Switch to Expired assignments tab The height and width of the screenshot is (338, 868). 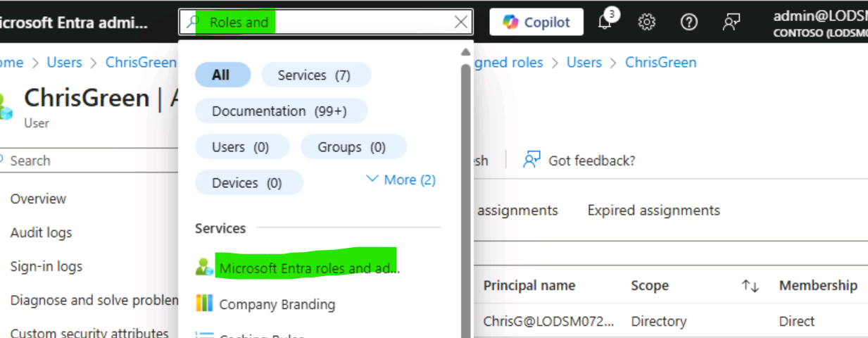tap(653, 210)
